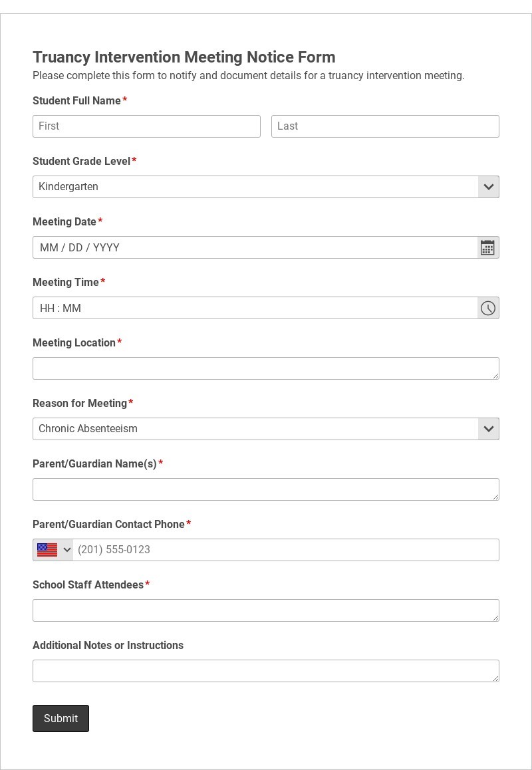
Task: Focus the Additional Notes or Instructions area
Action: (266, 671)
